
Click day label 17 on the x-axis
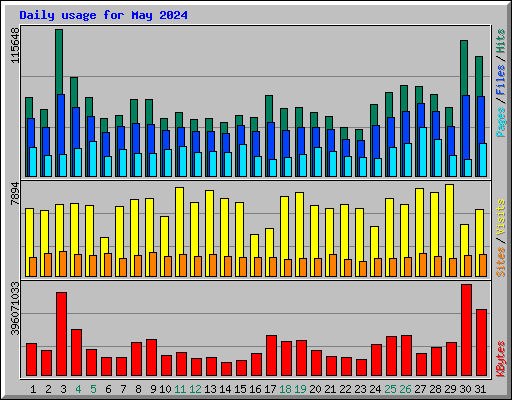coord(270,389)
